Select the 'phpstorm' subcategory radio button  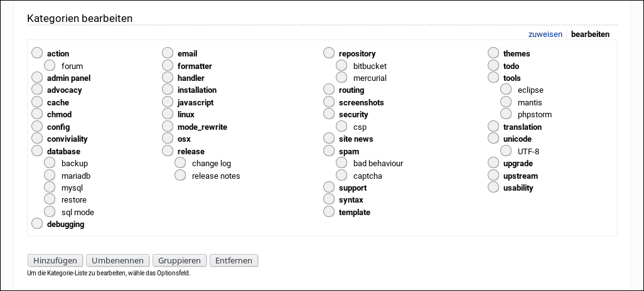click(507, 114)
